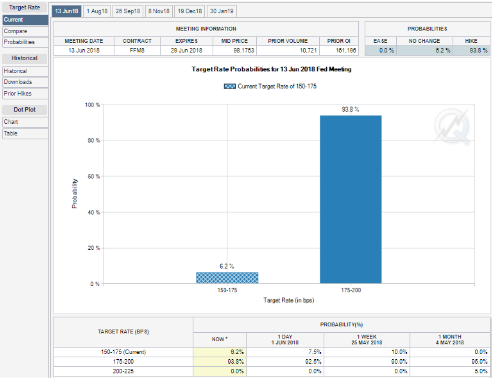Screen dimensions: 492x378
Task: Switch to the 26 Sep18 meeting tab
Action: point(128,11)
